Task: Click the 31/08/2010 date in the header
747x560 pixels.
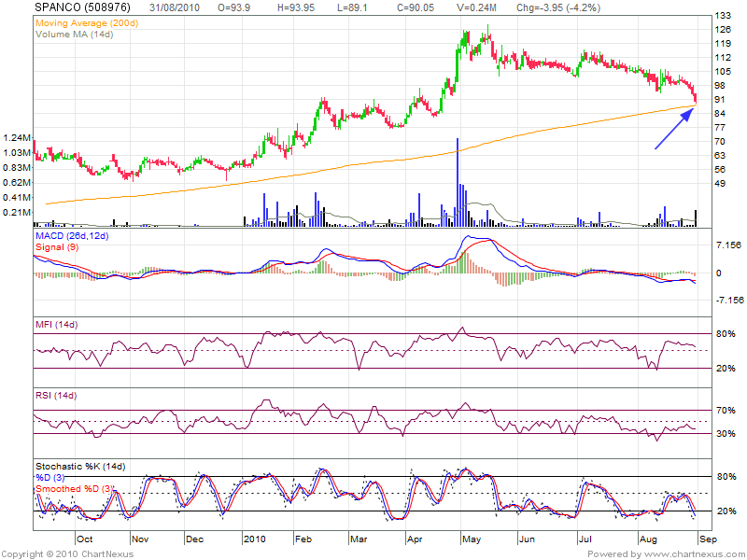Action: click(x=176, y=7)
